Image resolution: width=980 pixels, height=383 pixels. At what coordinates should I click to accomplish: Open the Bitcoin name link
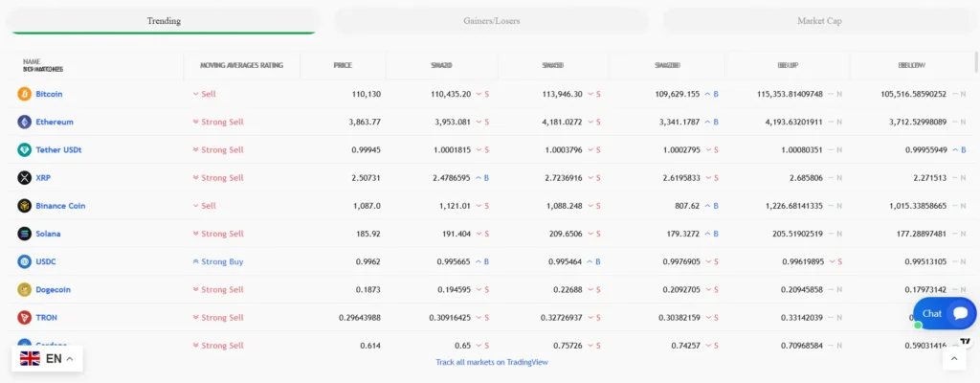tap(49, 94)
